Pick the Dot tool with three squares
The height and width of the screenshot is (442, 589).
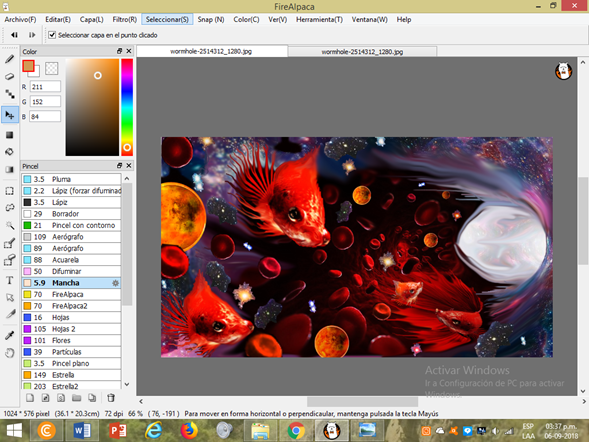pos(9,94)
